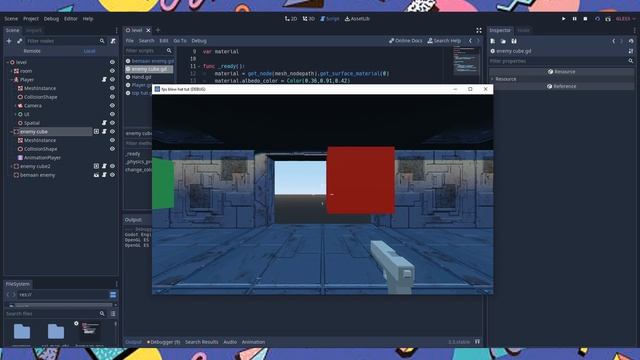This screenshot has width=640, height=360.
Task: Toggle the FileSystem split view icon
Action: [113, 295]
